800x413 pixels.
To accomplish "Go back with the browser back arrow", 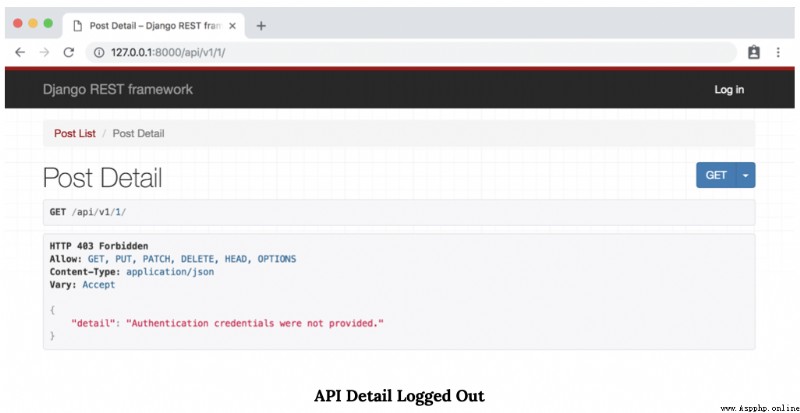I will (x=20, y=52).
